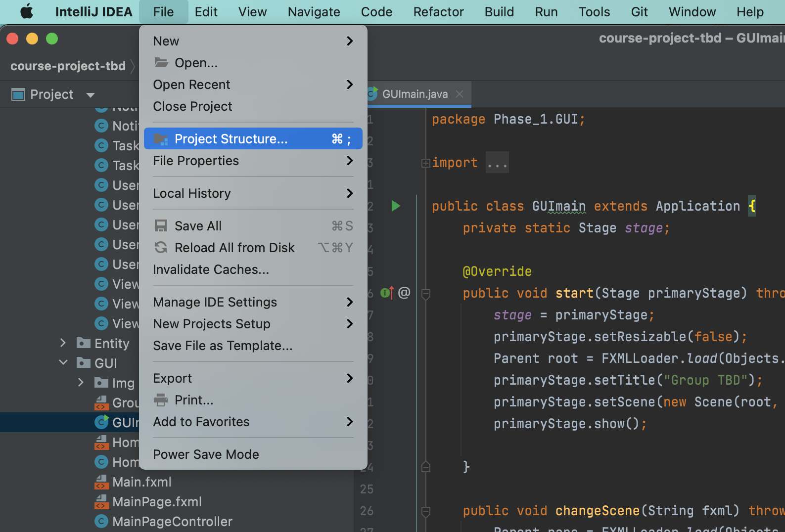Screen dimensions: 785x532
Task: Open the Tools menu
Action: pyautogui.click(x=594, y=12)
